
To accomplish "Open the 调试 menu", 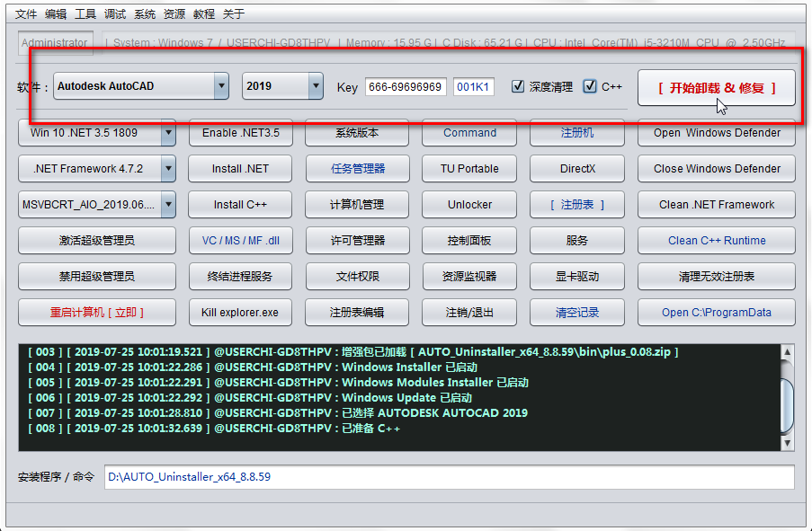I will 115,14.
